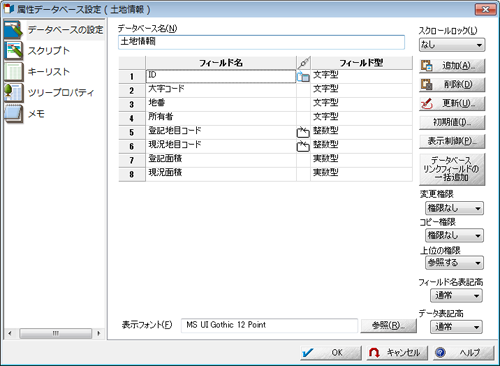Screen dimensions: 500x366
Task: Select the 現況地目コード field name cell
Action: (x=221, y=146)
